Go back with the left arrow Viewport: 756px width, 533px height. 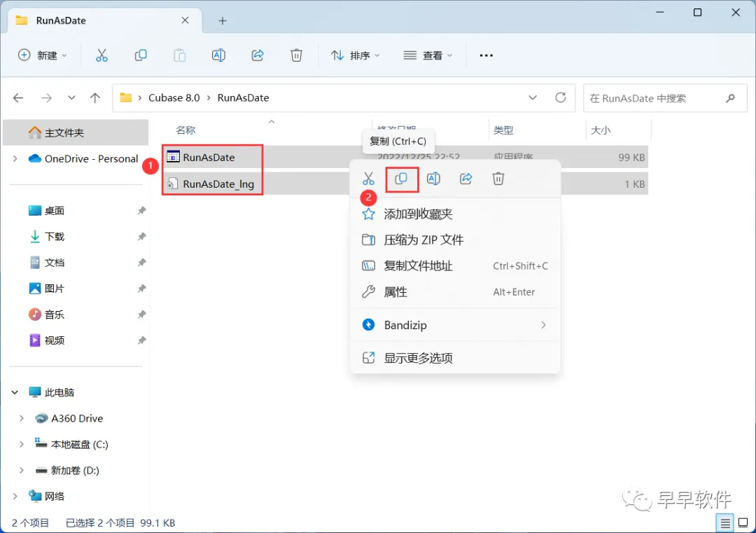click(x=18, y=98)
